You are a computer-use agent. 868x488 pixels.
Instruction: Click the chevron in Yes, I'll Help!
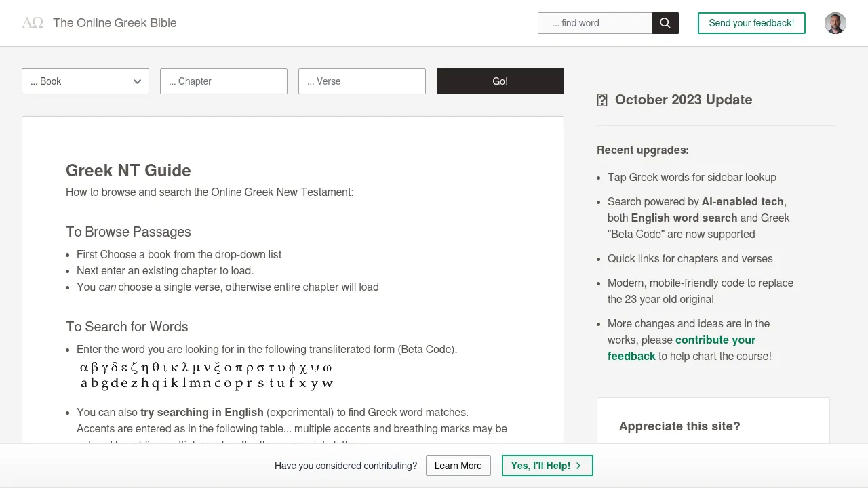(x=578, y=466)
